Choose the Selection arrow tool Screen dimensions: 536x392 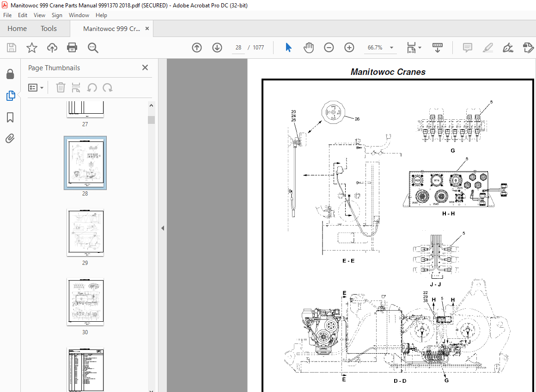pos(288,48)
